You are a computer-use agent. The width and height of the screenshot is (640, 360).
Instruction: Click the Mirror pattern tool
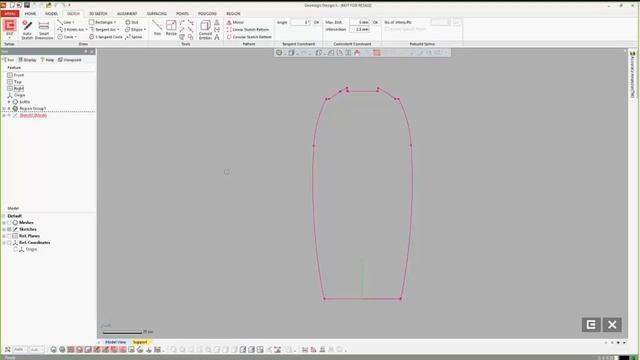(235, 22)
